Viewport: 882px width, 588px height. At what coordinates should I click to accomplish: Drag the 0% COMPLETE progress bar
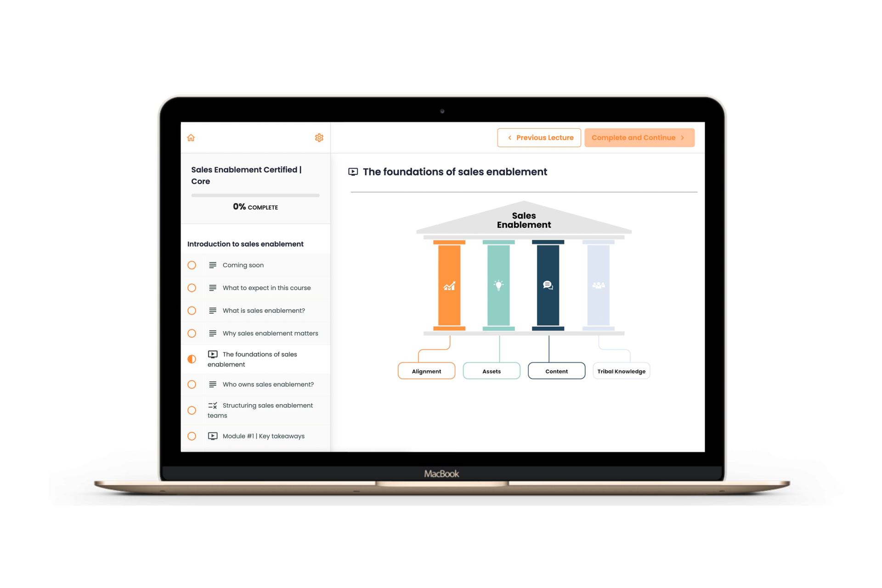(x=256, y=198)
